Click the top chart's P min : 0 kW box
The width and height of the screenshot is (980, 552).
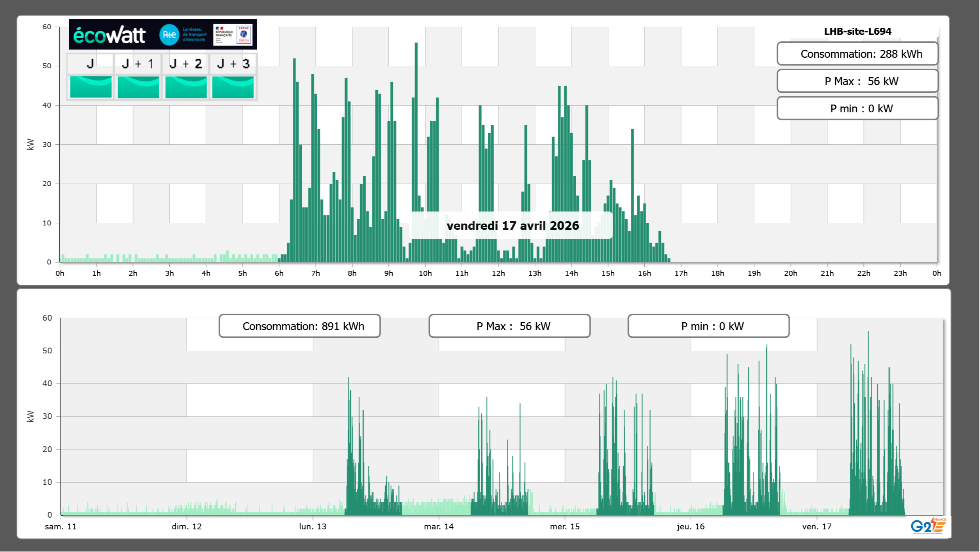coord(857,108)
